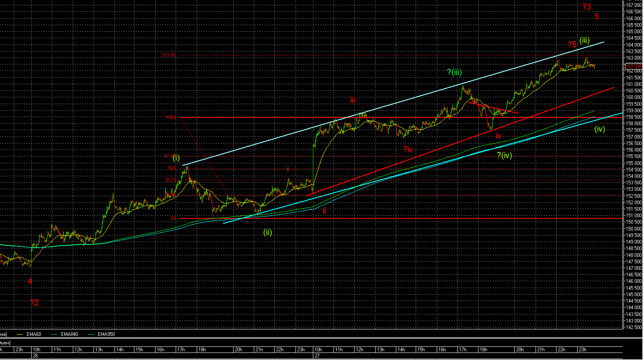
Task: Select the red 4 wave label
Action: pyautogui.click(x=30, y=281)
